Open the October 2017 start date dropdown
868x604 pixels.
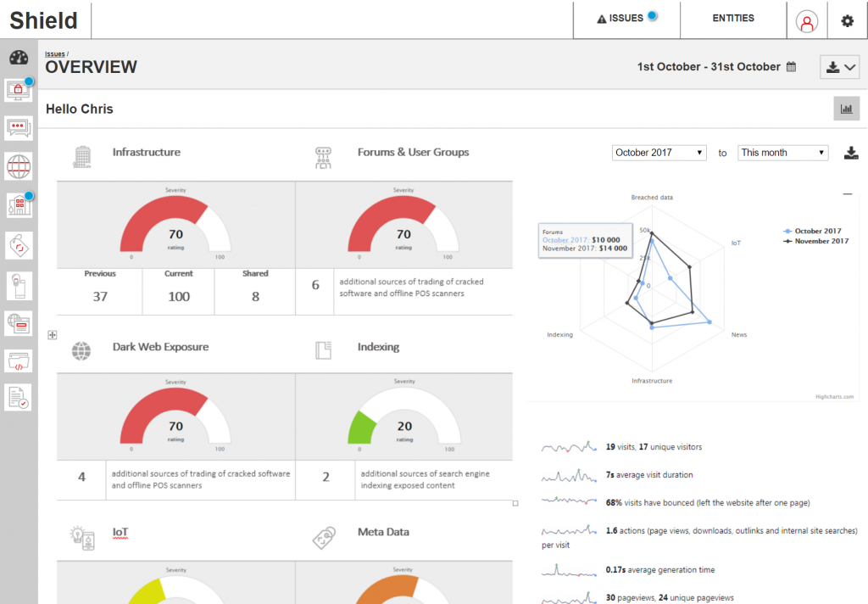click(x=659, y=153)
